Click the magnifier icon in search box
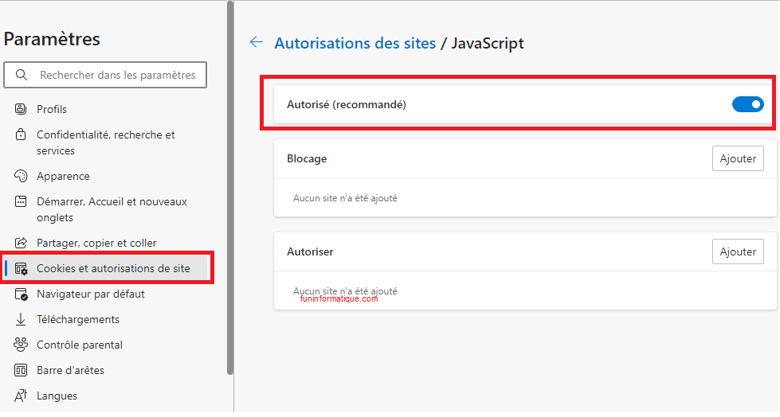 pyautogui.click(x=21, y=75)
